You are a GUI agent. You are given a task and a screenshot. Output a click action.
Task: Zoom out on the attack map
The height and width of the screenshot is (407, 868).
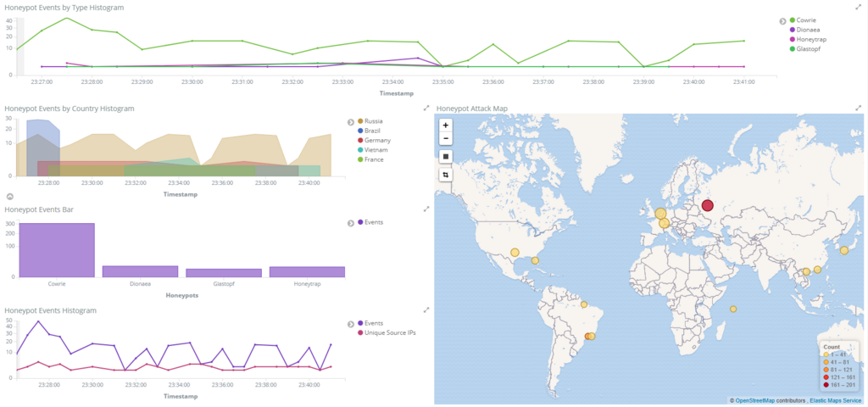[x=446, y=138]
